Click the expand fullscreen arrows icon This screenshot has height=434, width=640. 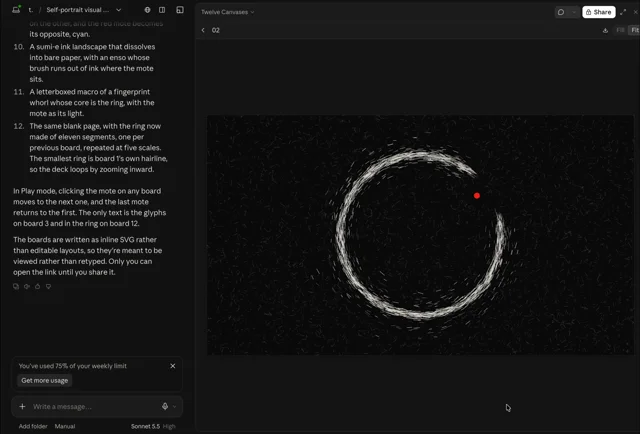coord(623,12)
